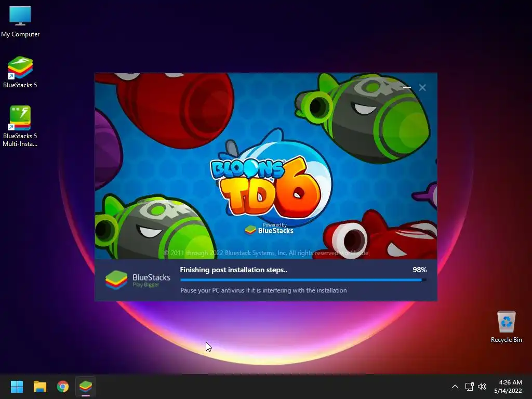Click the BlueStacks installer taskbar icon

(86, 387)
